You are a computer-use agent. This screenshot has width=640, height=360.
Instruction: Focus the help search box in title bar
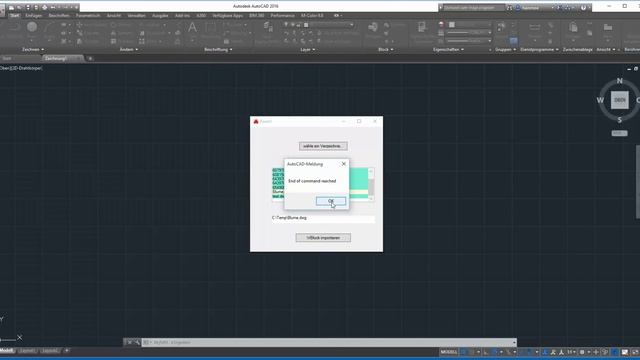(473, 7)
